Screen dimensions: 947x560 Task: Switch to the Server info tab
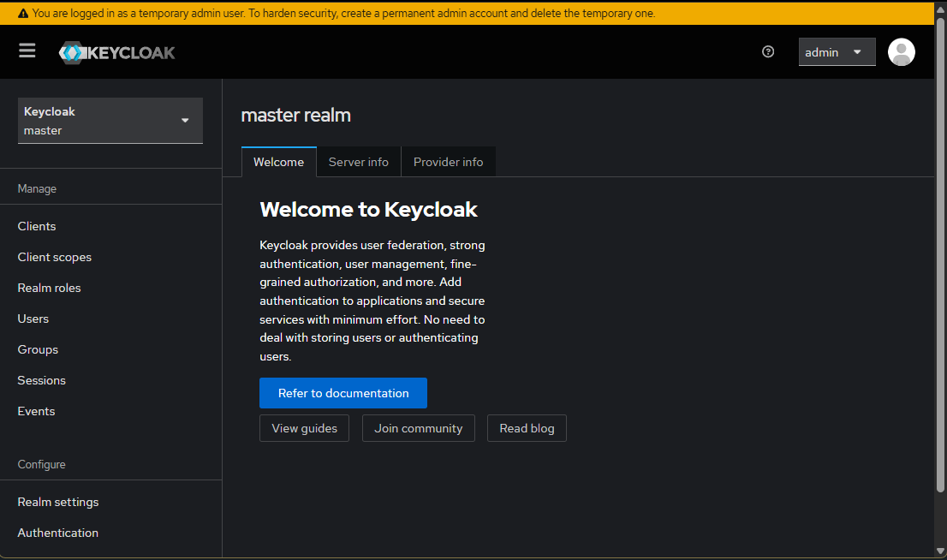click(x=358, y=161)
